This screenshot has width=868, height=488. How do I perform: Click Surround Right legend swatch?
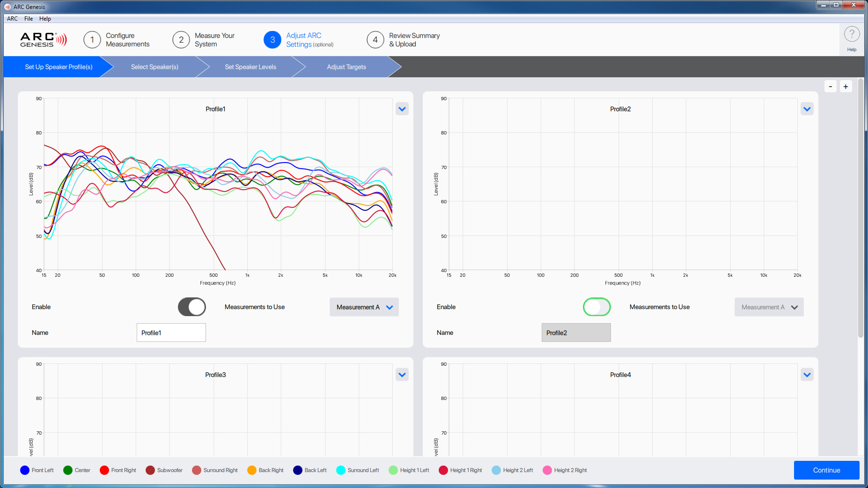pos(197,470)
